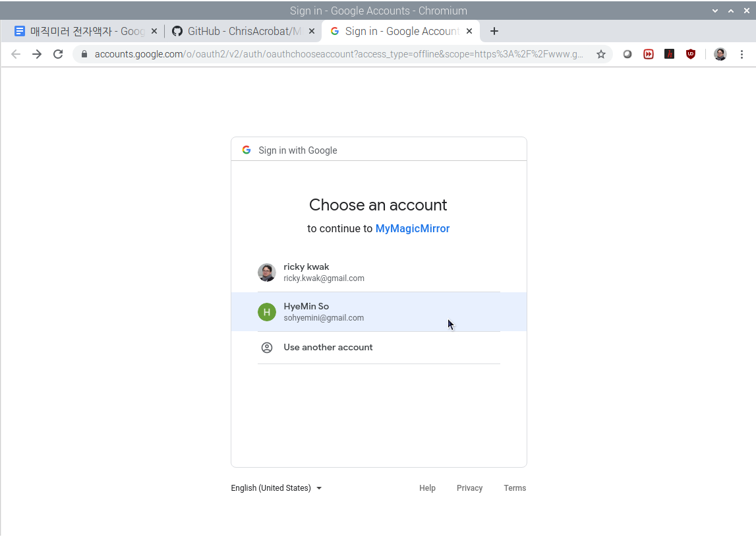Maximize the Chromium window with the up arrow
Screen dimensions: 756x537
(x=731, y=11)
